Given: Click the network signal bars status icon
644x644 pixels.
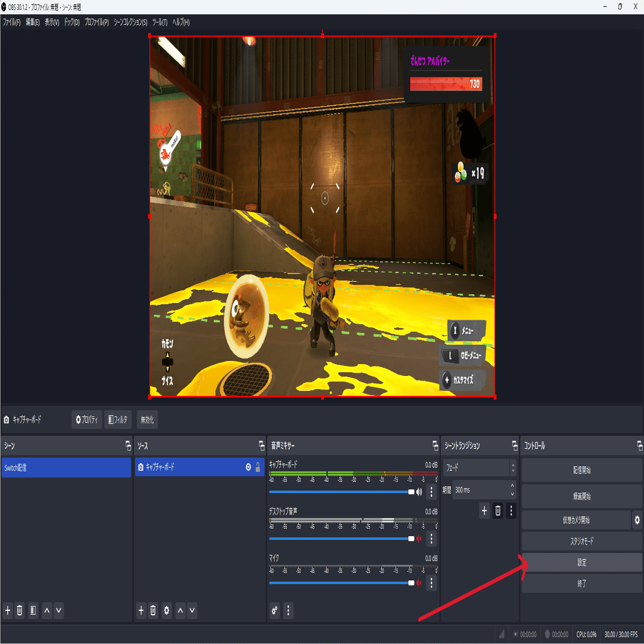Looking at the screenshot, I should tap(501, 635).
